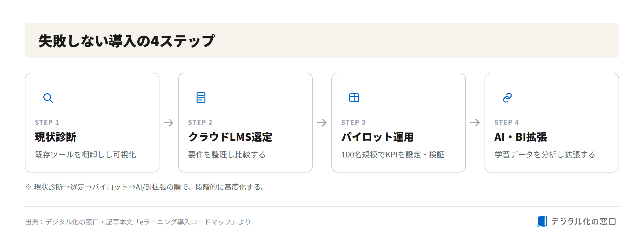
Task: Click the title 失敗しない導入の4ステップ
Action: (x=127, y=41)
